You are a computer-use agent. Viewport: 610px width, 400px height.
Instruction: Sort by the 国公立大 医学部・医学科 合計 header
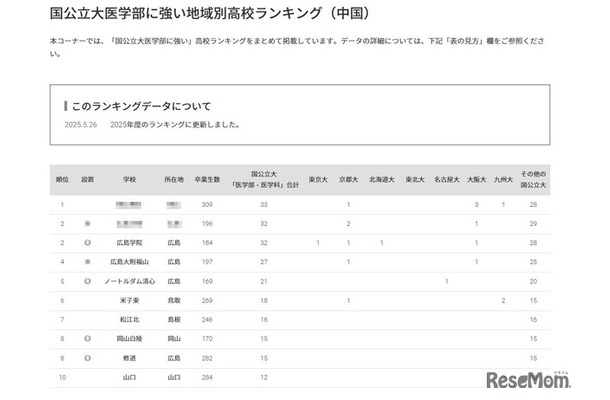click(265, 180)
